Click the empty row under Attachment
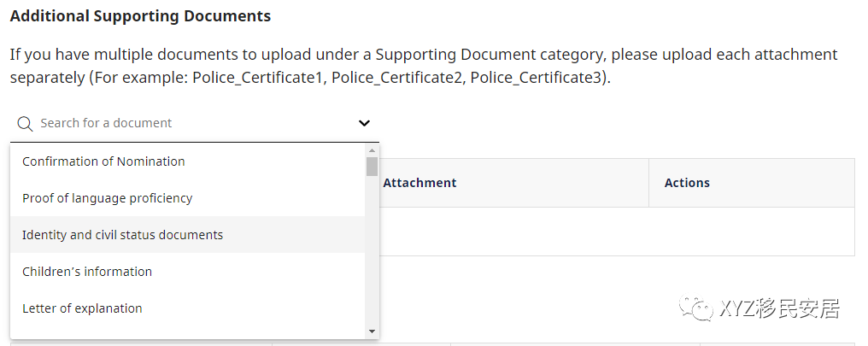868x346 pixels. click(513, 232)
